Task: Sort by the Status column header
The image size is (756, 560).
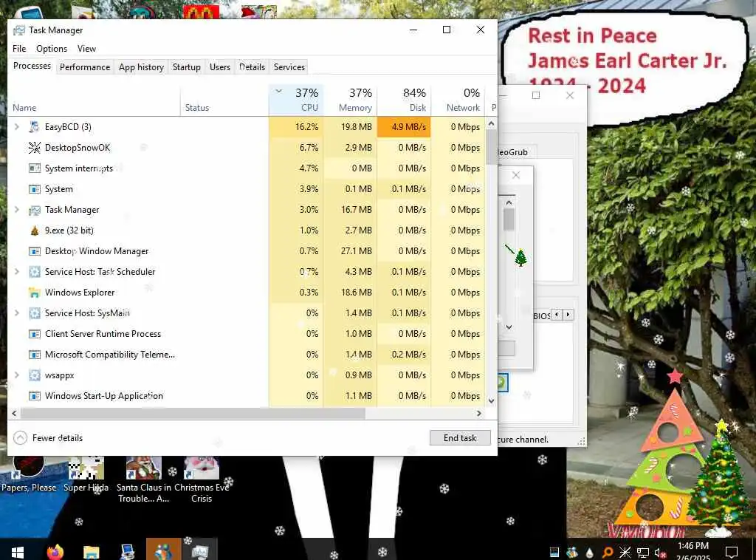Action: tap(224, 100)
